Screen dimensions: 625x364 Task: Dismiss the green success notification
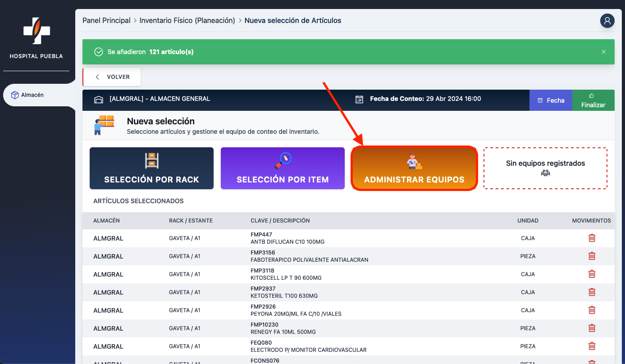(603, 52)
